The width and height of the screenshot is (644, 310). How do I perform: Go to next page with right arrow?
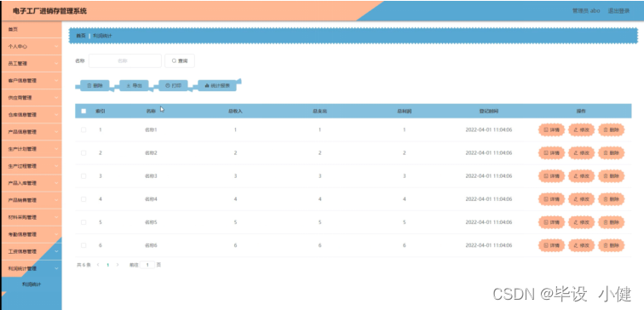pos(118,265)
